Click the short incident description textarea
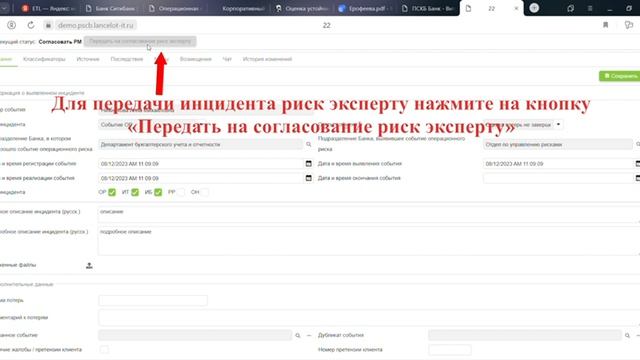The height and width of the screenshot is (360, 640). click(x=369, y=215)
